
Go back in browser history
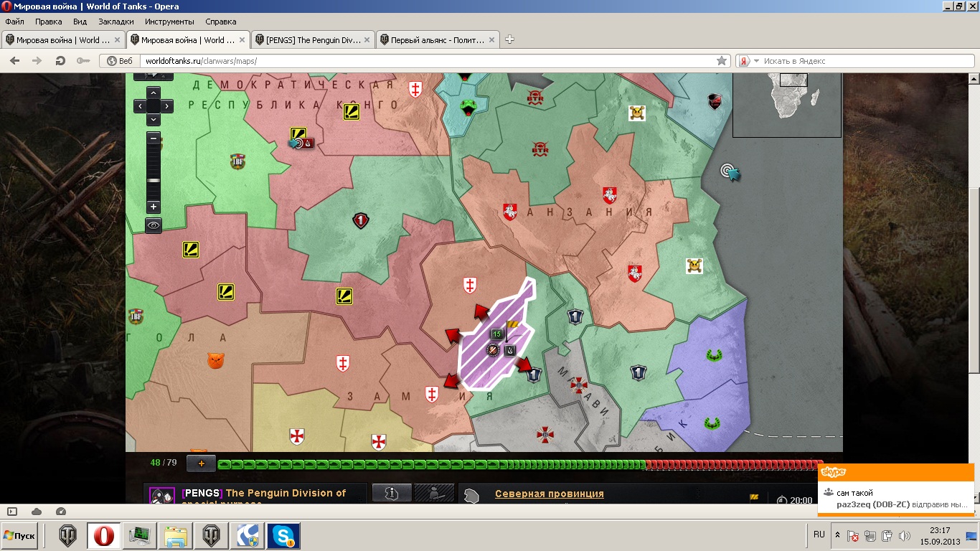[x=15, y=61]
